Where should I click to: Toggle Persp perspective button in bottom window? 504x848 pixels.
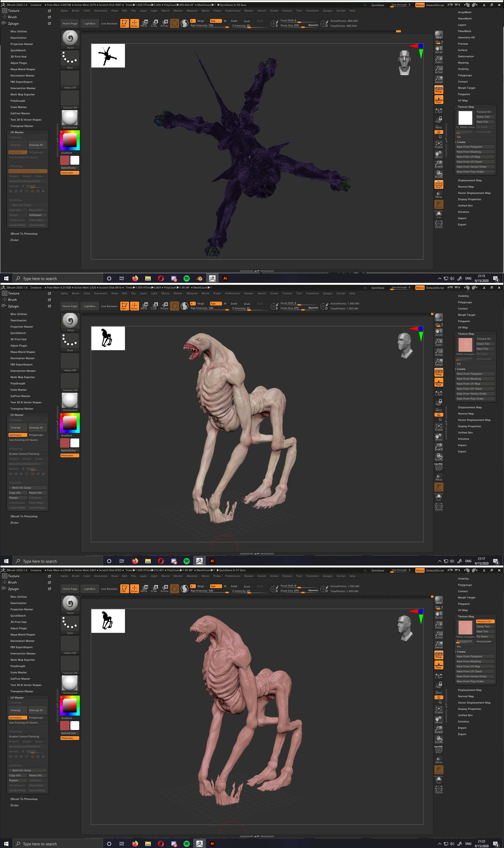[x=438, y=655]
